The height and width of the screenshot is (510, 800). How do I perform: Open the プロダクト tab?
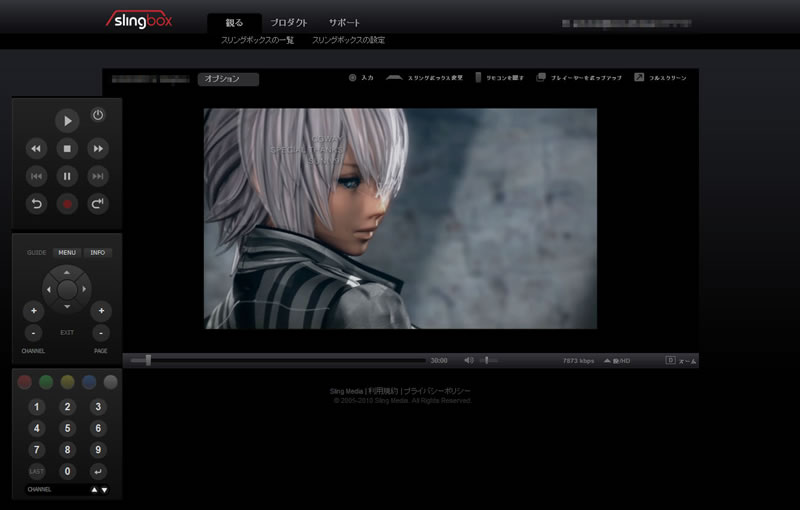click(289, 23)
